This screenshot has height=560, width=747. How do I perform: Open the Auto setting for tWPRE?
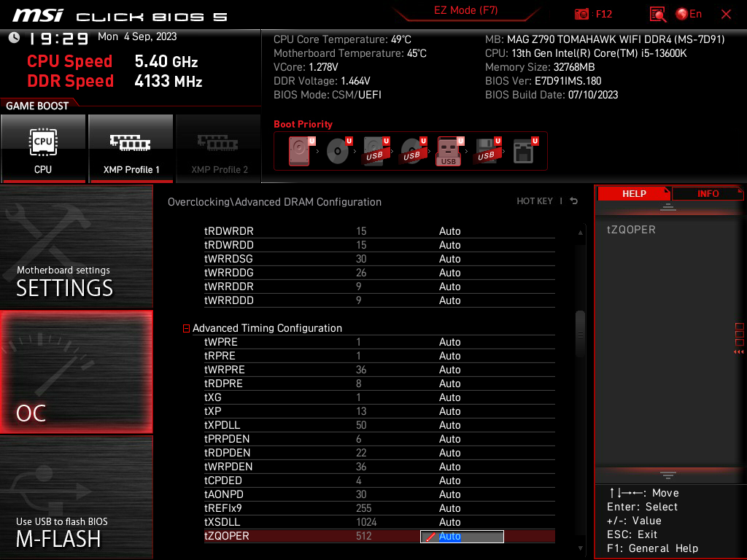(x=449, y=343)
